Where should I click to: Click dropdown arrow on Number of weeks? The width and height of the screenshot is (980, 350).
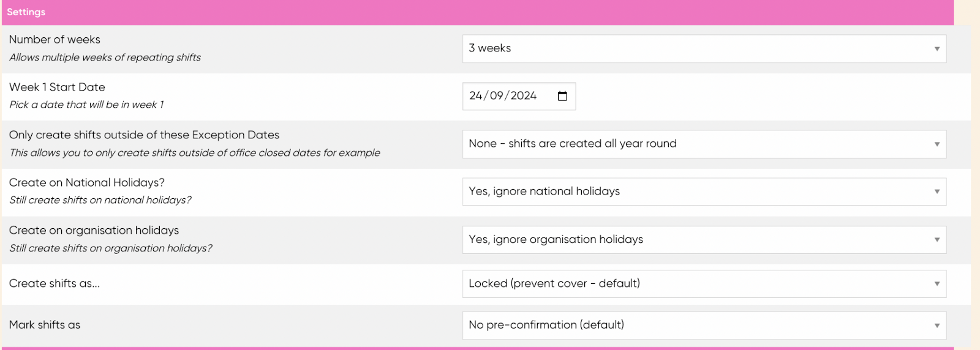click(937, 49)
